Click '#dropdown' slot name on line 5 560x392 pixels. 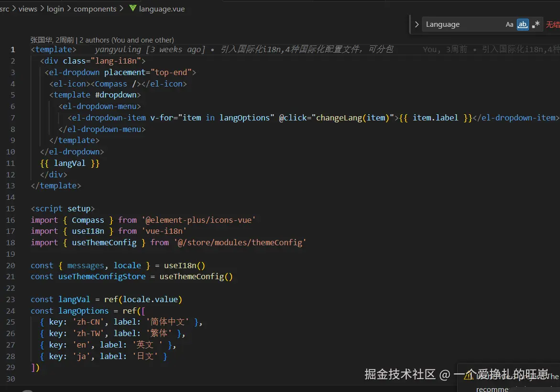(x=116, y=95)
